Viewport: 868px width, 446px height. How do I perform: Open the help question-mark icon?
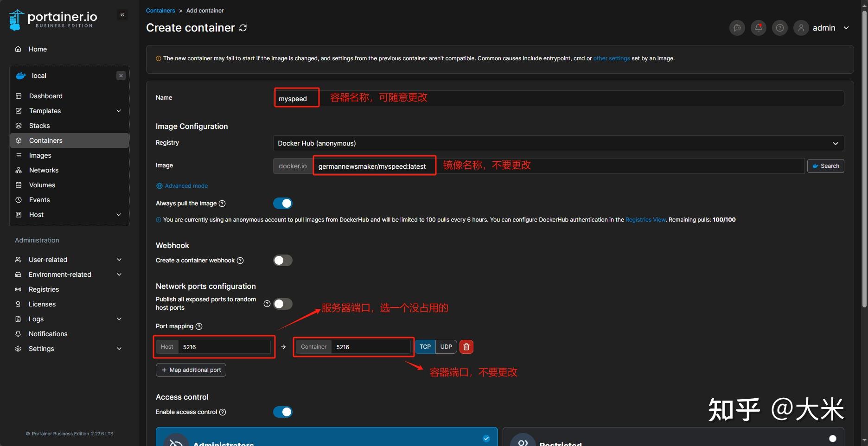tap(779, 28)
